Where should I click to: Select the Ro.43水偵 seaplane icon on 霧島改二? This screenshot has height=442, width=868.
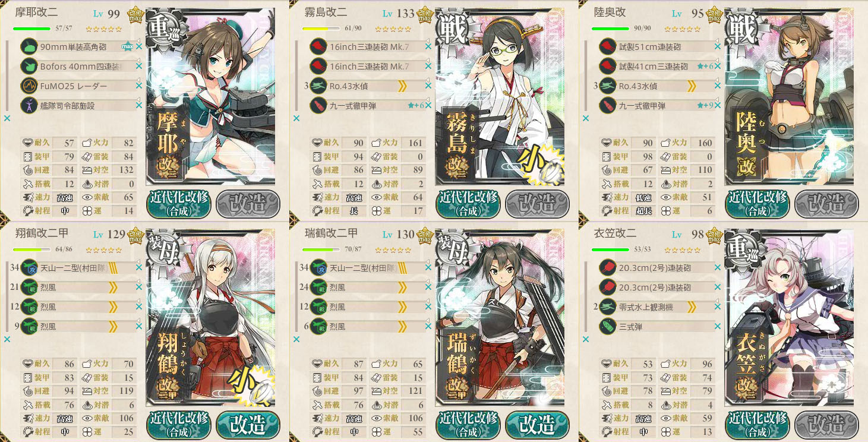pyautogui.click(x=318, y=86)
